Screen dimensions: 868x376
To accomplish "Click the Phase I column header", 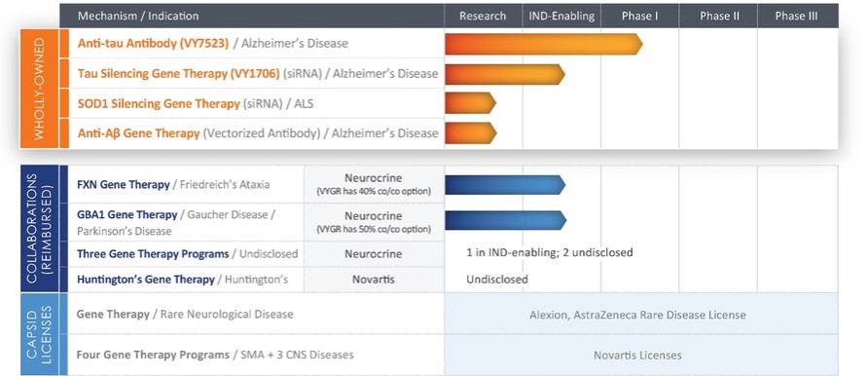I will [640, 16].
